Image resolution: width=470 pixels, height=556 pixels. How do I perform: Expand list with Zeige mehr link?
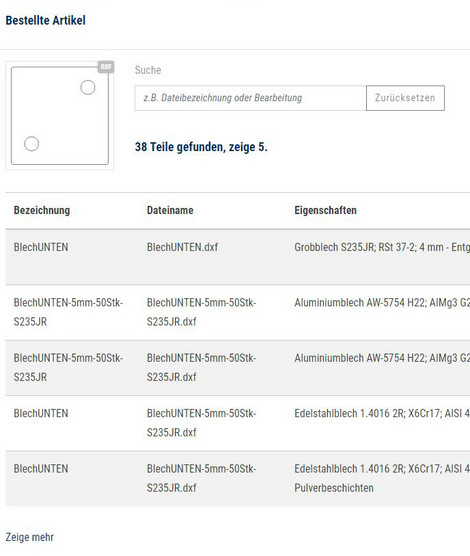click(30, 537)
